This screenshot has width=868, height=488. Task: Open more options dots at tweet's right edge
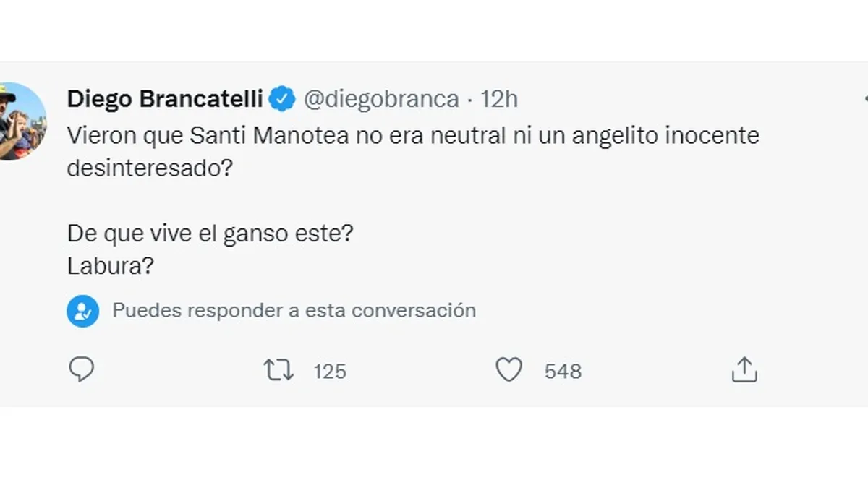coord(866,98)
